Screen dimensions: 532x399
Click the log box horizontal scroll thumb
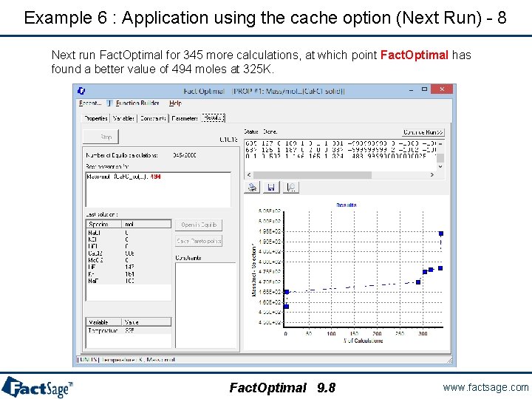(313, 174)
